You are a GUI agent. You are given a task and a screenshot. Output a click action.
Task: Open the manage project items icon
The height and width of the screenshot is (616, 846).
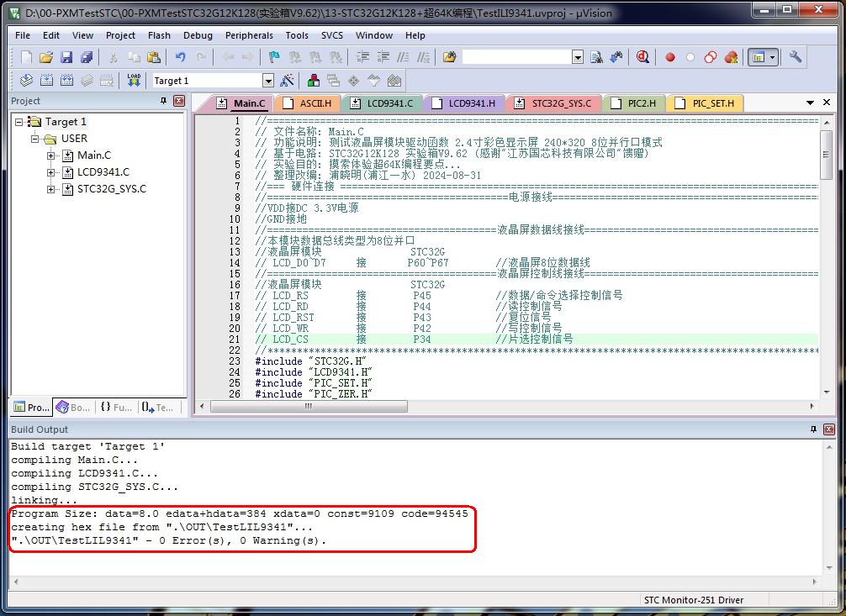(x=314, y=81)
